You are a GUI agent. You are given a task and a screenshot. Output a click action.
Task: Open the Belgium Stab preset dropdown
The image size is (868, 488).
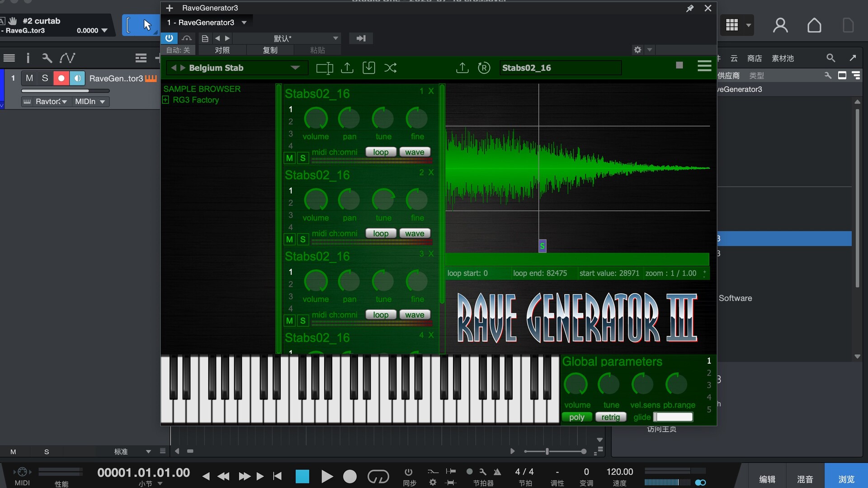pos(295,68)
